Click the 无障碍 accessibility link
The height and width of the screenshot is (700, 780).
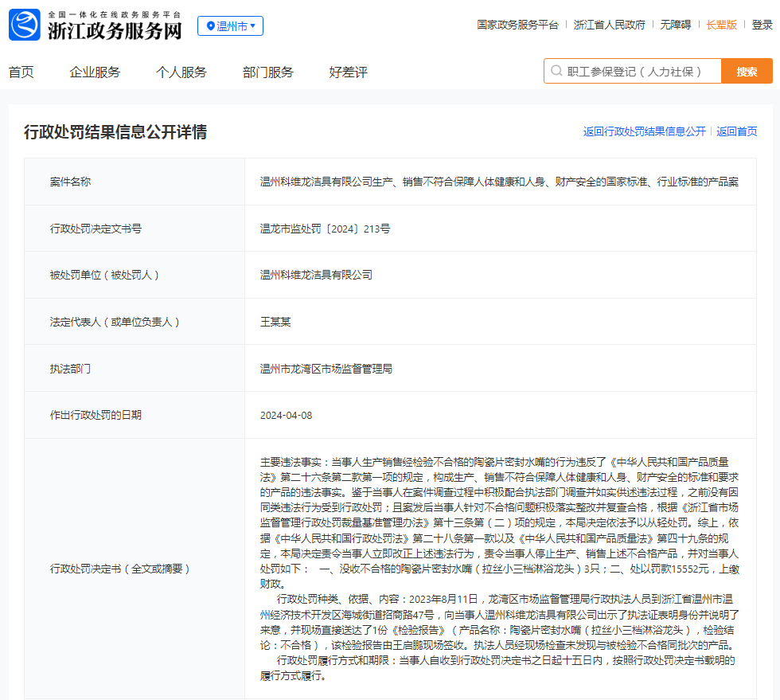pos(676,25)
